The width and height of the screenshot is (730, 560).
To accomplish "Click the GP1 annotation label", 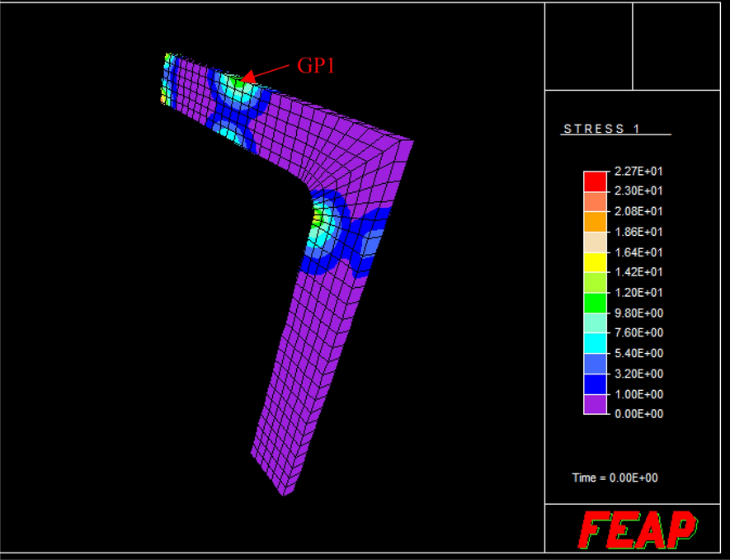I will pyautogui.click(x=315, y=67).
